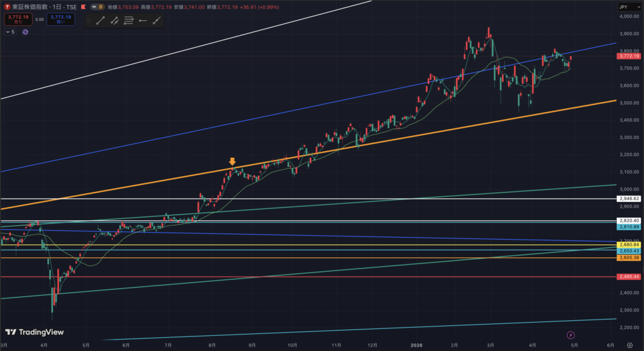Click the blue 買い buy button
644x351 pixels.
coord(60,19)
